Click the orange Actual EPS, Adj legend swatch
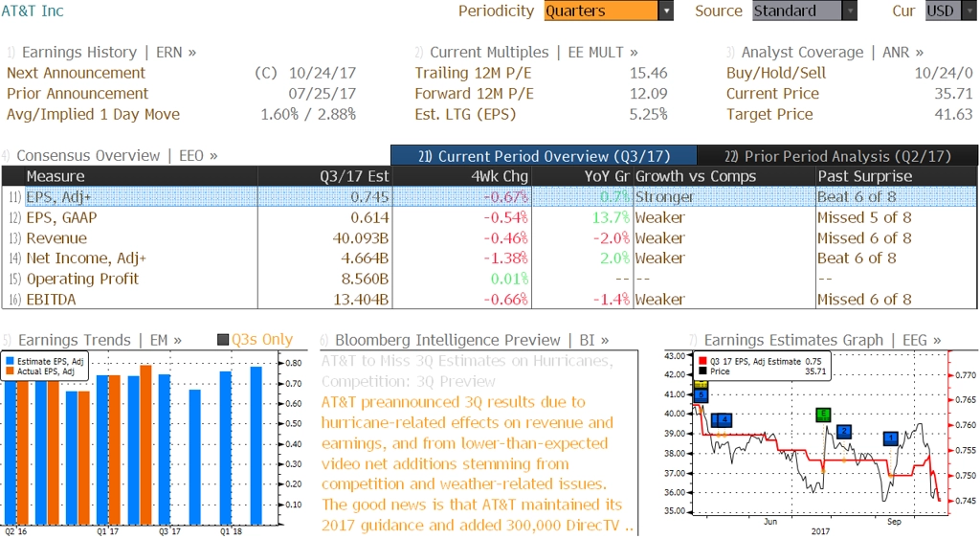Screen dimensions: 980x539 coord(10,371)
